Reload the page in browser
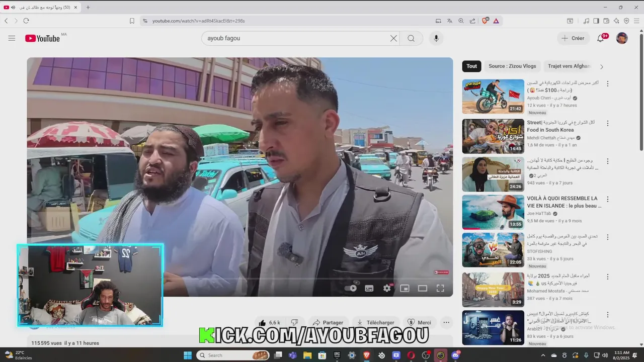This screenshot has height=362, width=644. pyautogui.click(x=26, y=21)
